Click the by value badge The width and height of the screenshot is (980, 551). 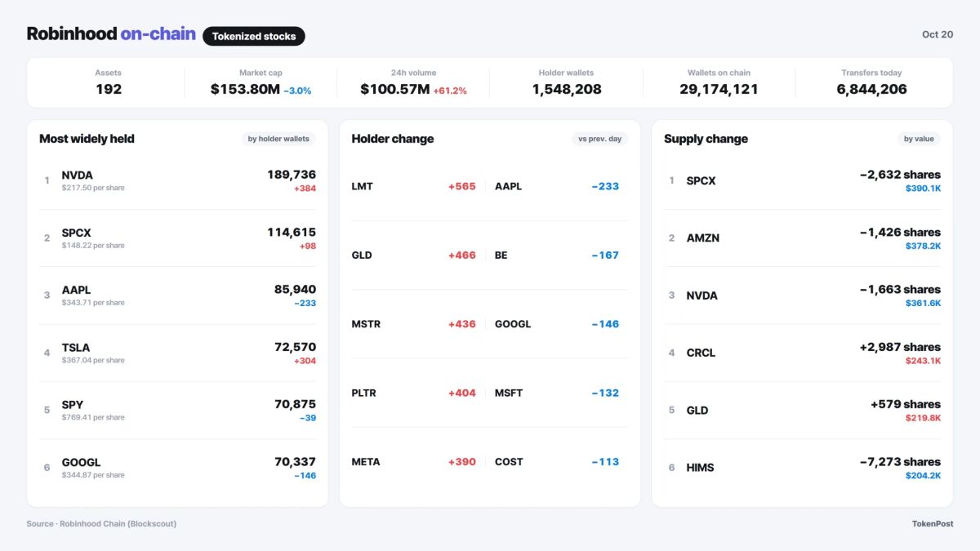click(919, 139)
